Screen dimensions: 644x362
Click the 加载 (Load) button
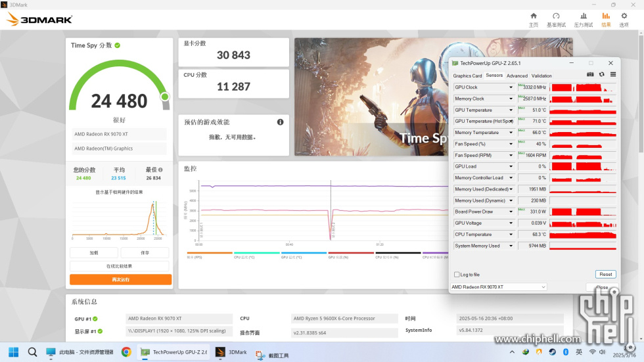coord(94,253)
